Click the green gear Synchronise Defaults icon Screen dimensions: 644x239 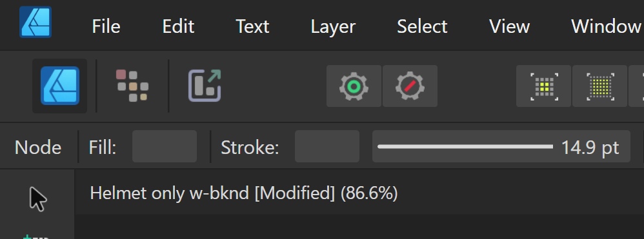(x=354, y=86)
